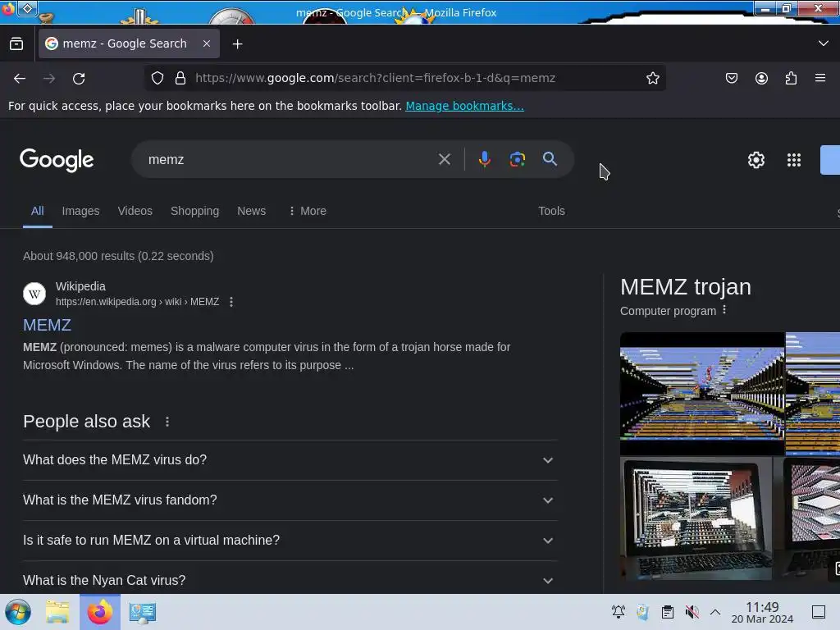Click the show desktop button in taskbar
The width and height of the screenshot is (840, 630).
click(x=819, y=612)
